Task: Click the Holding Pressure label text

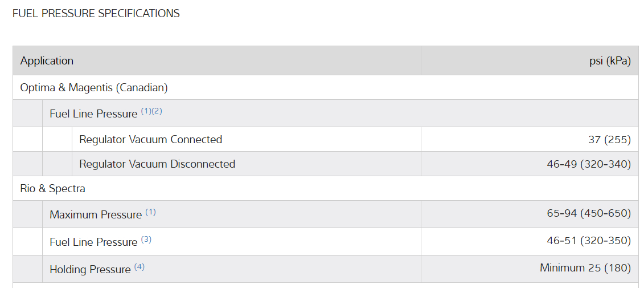Action: pos(90,269)
